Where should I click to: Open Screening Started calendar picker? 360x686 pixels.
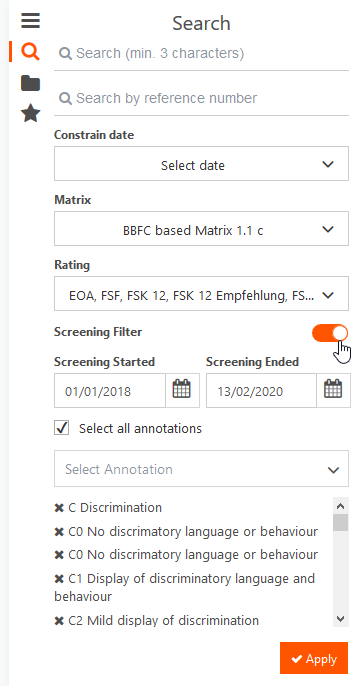point(182,390)
